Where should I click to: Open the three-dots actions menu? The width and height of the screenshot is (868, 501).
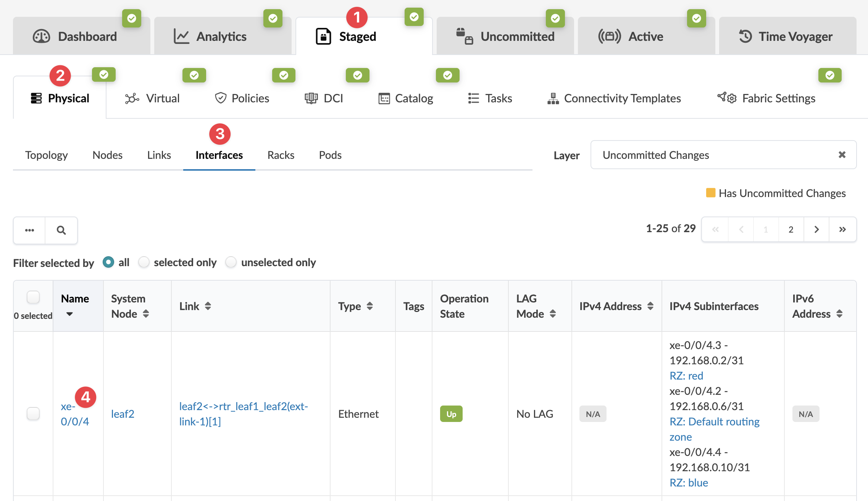tap(29, 230)
